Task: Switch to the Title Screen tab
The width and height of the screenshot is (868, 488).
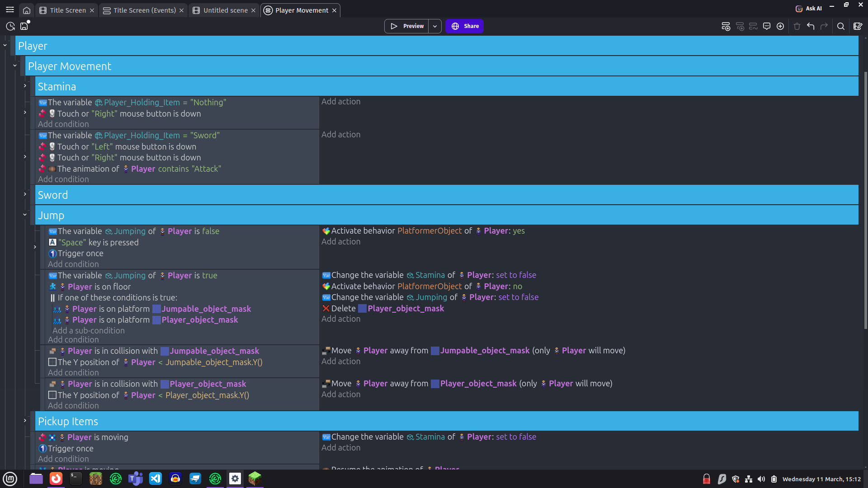Action: (x=67, y=10)
